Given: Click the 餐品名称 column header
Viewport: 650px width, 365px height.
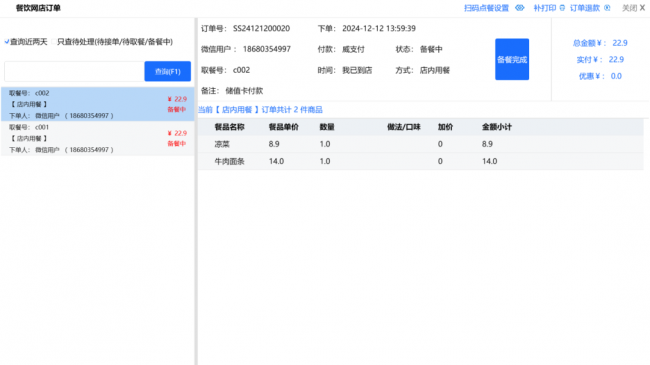Looking at the screenshot, I should click(x=229, y=127).
